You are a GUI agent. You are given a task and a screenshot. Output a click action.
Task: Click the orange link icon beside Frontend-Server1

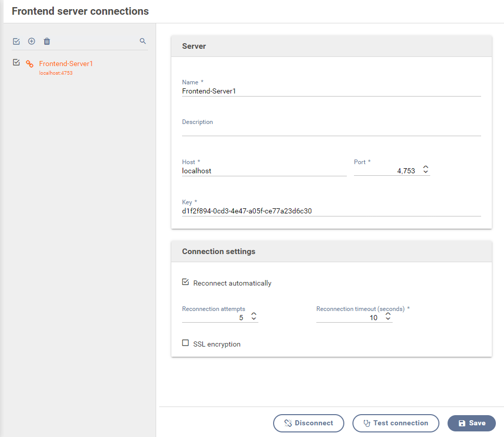(30, 64)
